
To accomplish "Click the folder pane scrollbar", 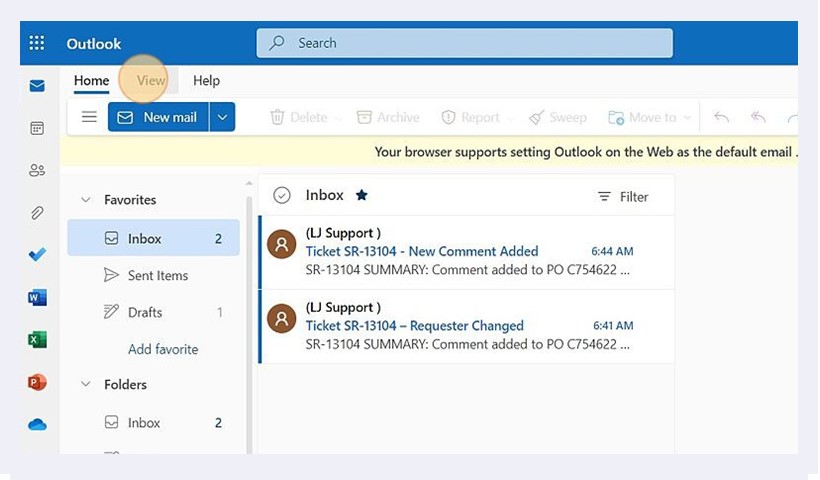I will (x=249, y=324).
